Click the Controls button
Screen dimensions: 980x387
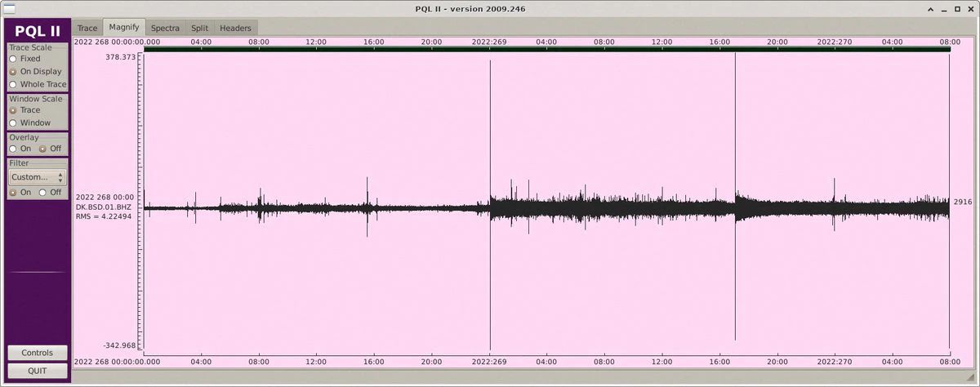pos(38,353)
